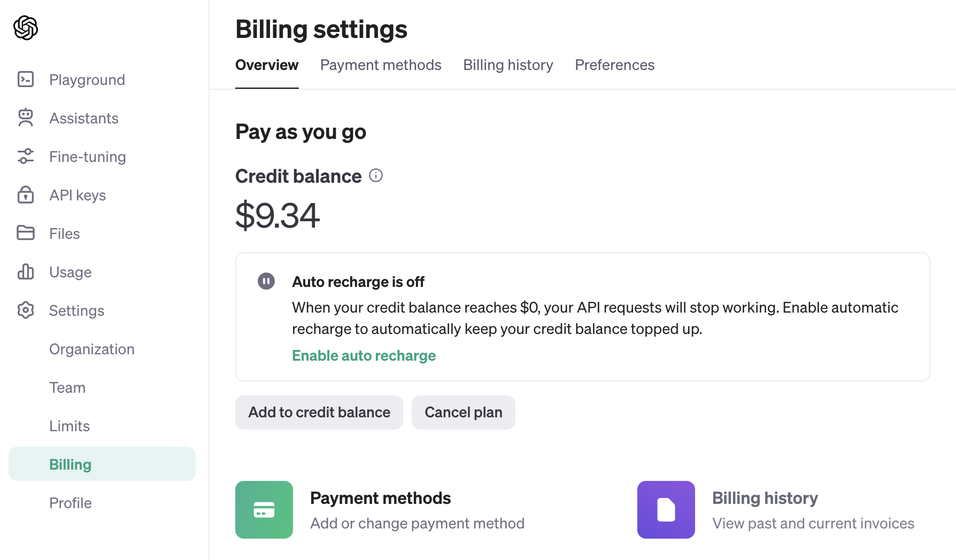Click the Enable auto recharge link
Viewport: 956px width, 560px height.
364,356
